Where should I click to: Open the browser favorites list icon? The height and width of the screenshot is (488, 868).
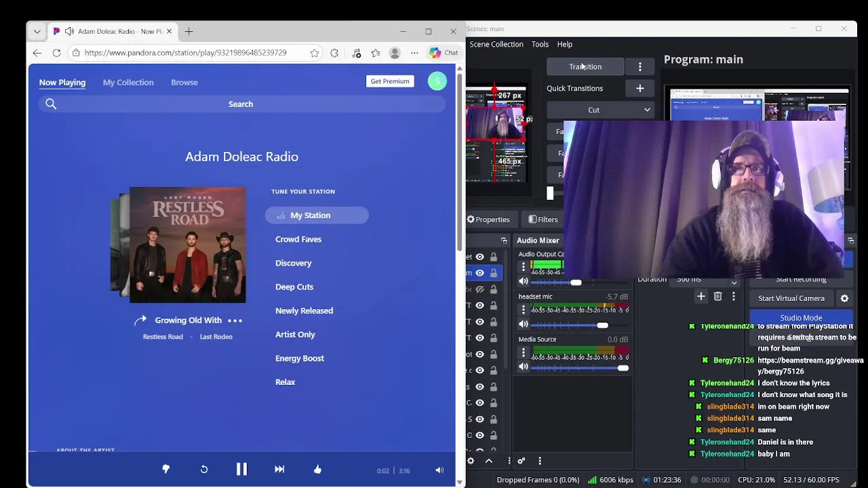click(x=376, y=53)
